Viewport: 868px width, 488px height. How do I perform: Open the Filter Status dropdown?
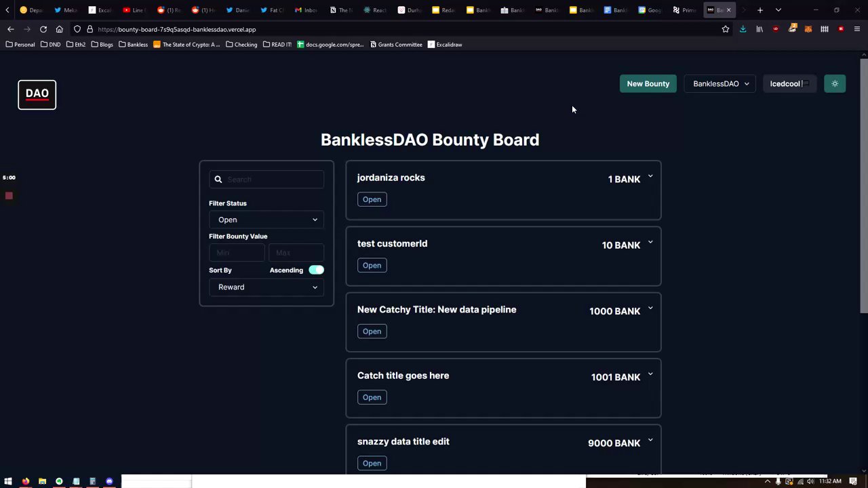click(267, 220)
